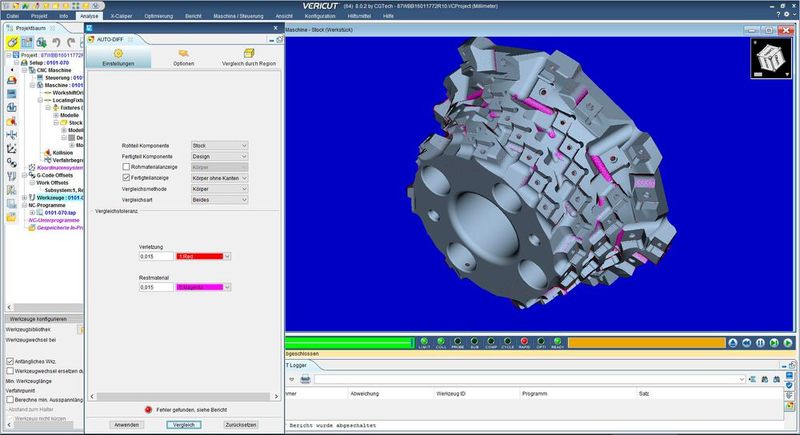Viewport: 800px width, 435px height.
Task: Click the Restmaterial tolerance input field
Action: pos(156,287)
